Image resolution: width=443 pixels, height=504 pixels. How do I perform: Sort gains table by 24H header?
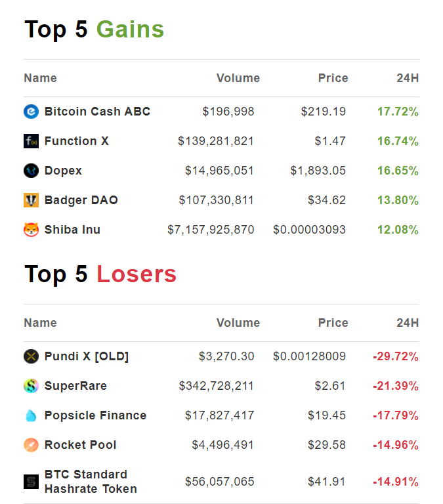407,78
